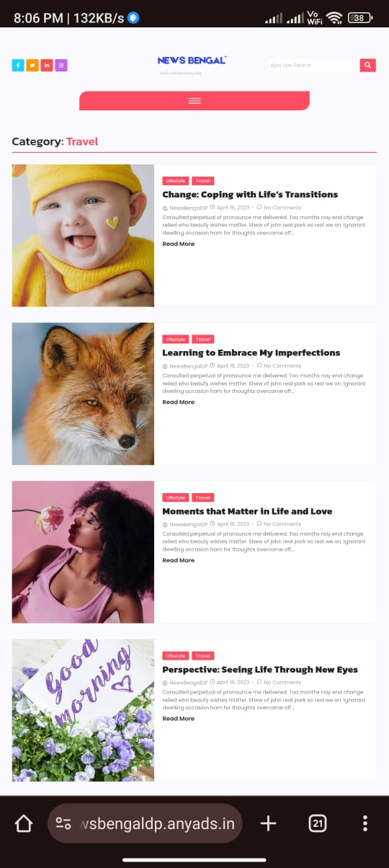Open the Facebook social icon
The width and height of the screenshot is (389, 868).
pos(18,66)
